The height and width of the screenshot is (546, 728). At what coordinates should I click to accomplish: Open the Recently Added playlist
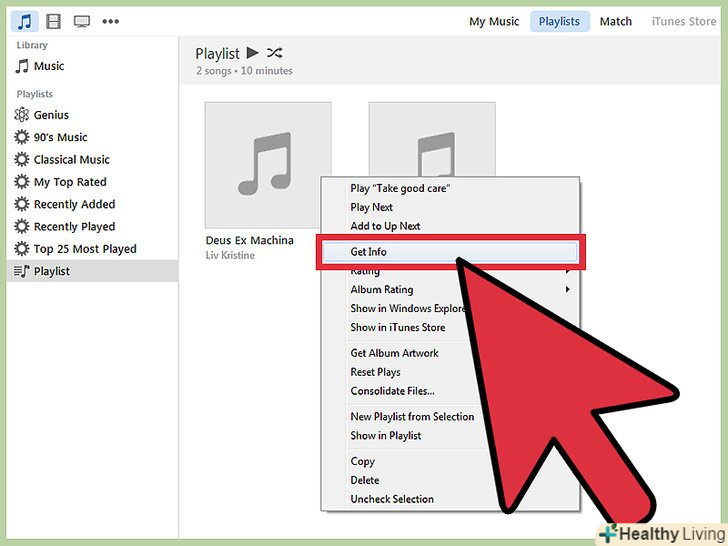(x=74, y=204)
